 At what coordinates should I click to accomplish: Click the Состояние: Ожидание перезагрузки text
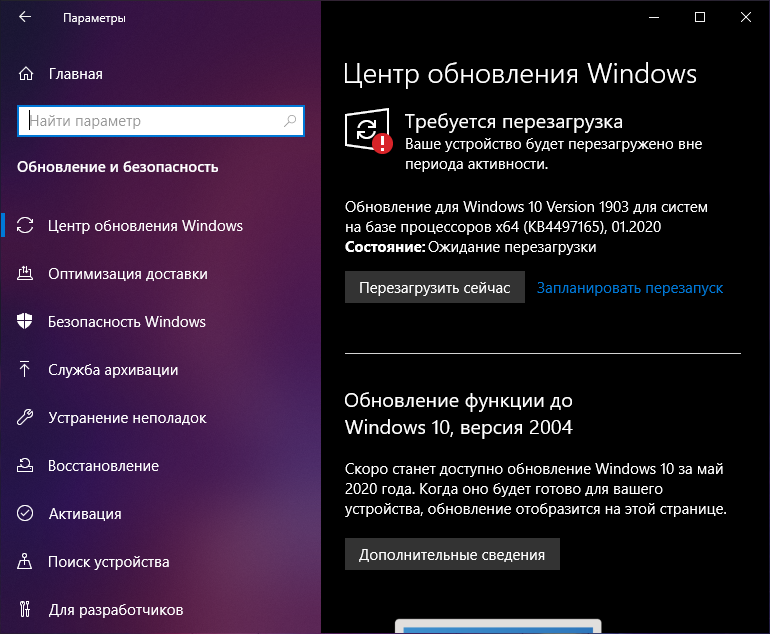470,247
